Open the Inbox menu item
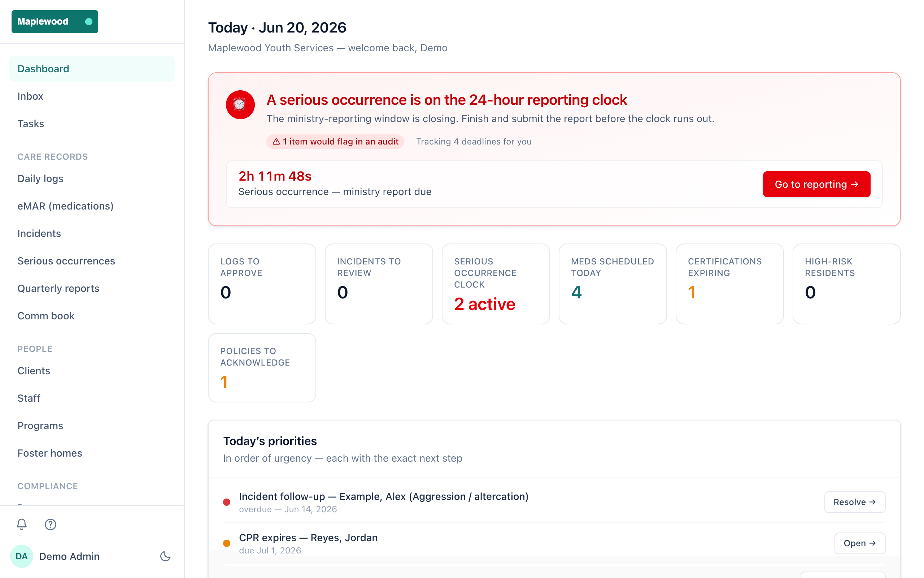The height and width of the screenshot is (578, 924). [92, 96]
